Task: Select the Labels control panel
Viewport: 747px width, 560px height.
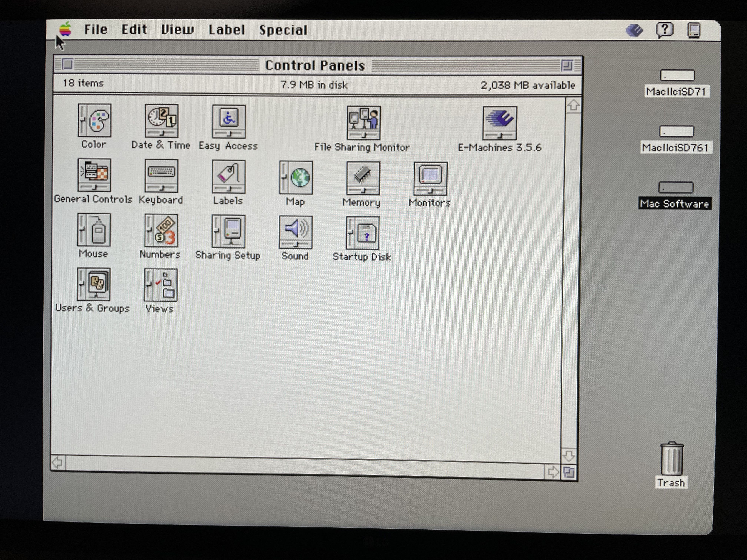Action: click(229, 176)
